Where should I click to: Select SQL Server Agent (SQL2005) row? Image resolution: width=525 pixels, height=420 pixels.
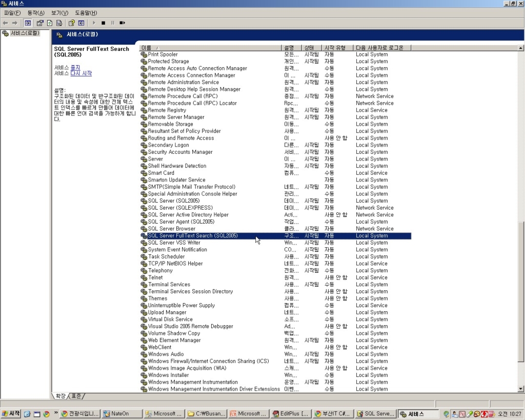pyautogui.click(x=275, y=222)
